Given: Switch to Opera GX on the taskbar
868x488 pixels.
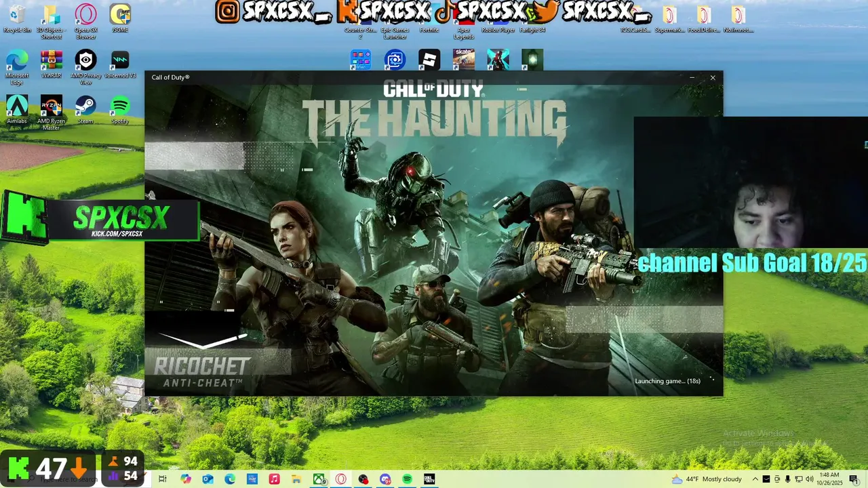Looking at the screenshot, I should click(x=340, y=479).
